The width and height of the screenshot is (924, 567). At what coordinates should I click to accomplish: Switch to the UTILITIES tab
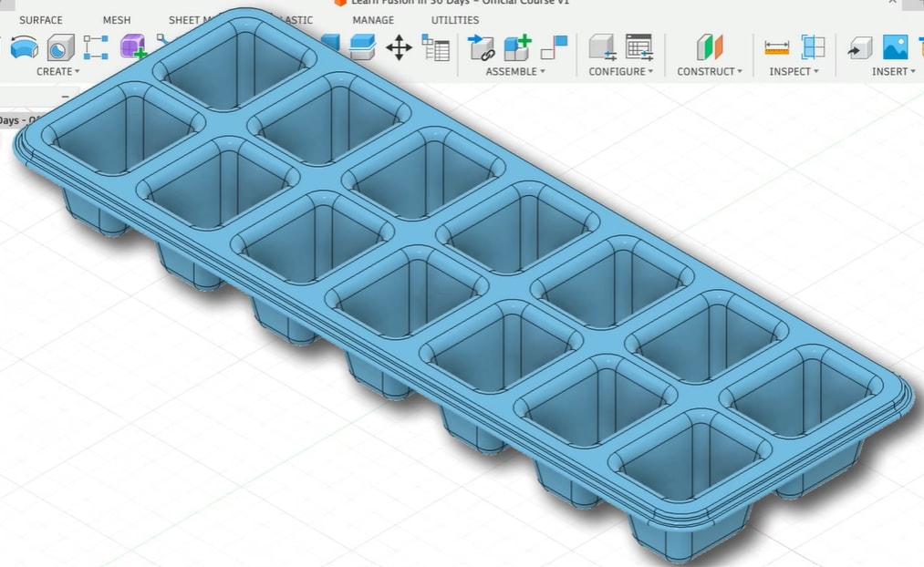[455, 20]
